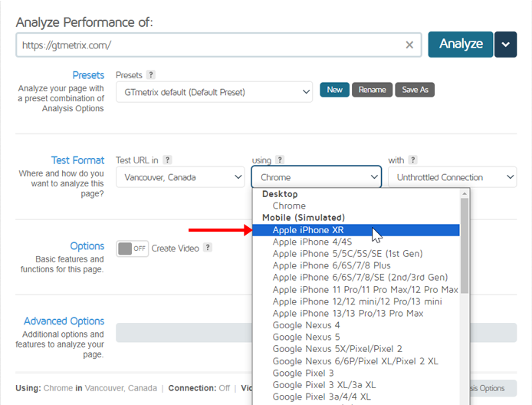Select Apple iPhone XR option
The image size is (532, 405).
[x=356, y=230]
